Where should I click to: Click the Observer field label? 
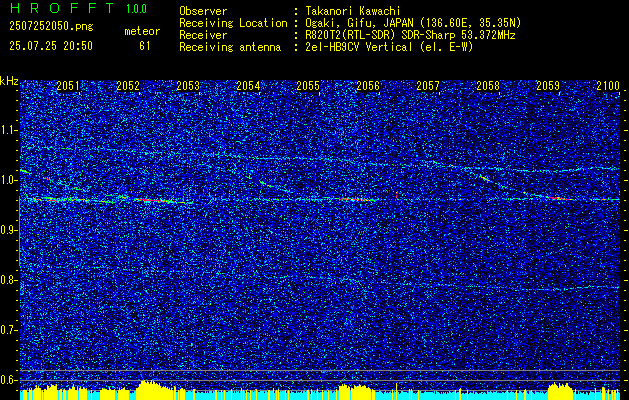(x=203, y=11)
